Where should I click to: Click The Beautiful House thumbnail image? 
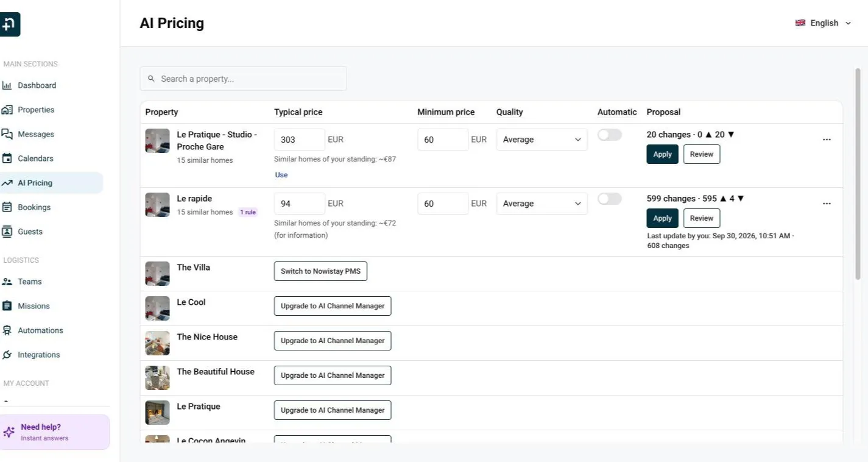(157, 378)
